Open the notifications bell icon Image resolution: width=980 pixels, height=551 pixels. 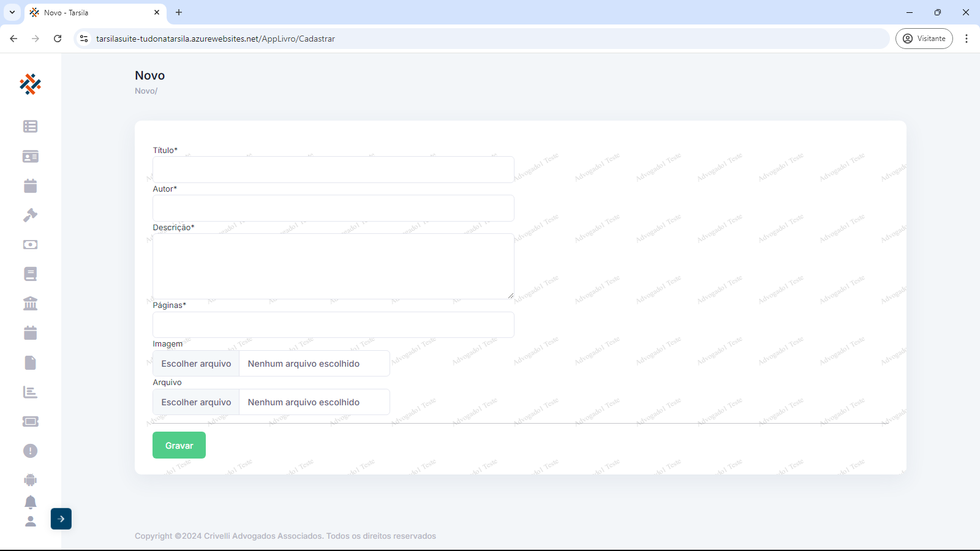30,502
